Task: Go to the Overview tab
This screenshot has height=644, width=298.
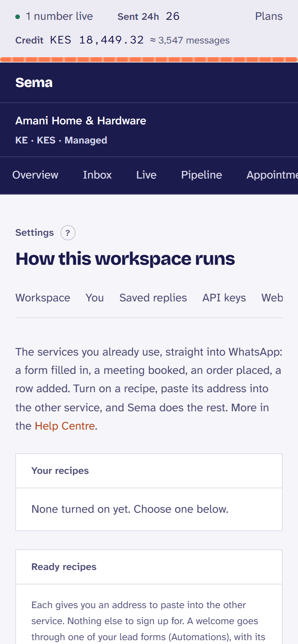Action: [35, 175]
